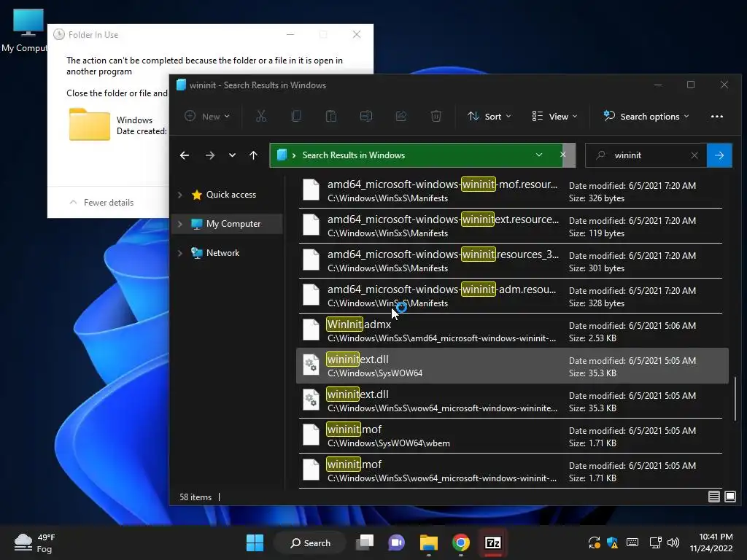
Task: Open the network tray icon
Action: coord(656,542)
